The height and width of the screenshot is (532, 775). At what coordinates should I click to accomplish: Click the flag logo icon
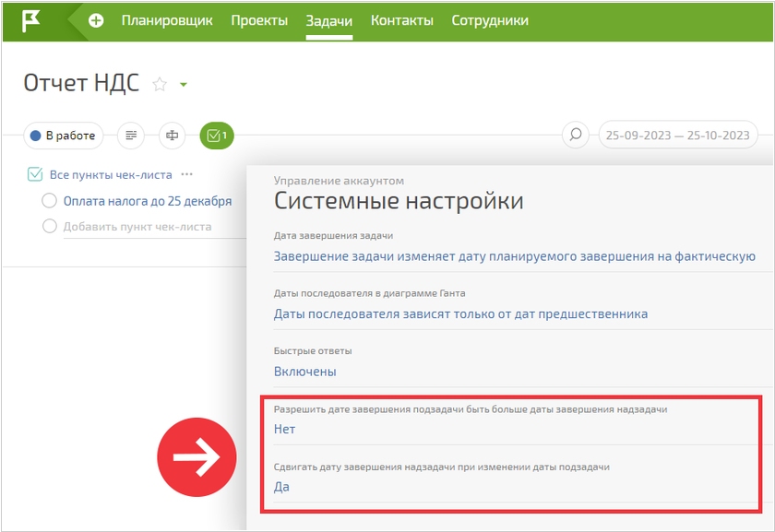click(x=30, y=21)
